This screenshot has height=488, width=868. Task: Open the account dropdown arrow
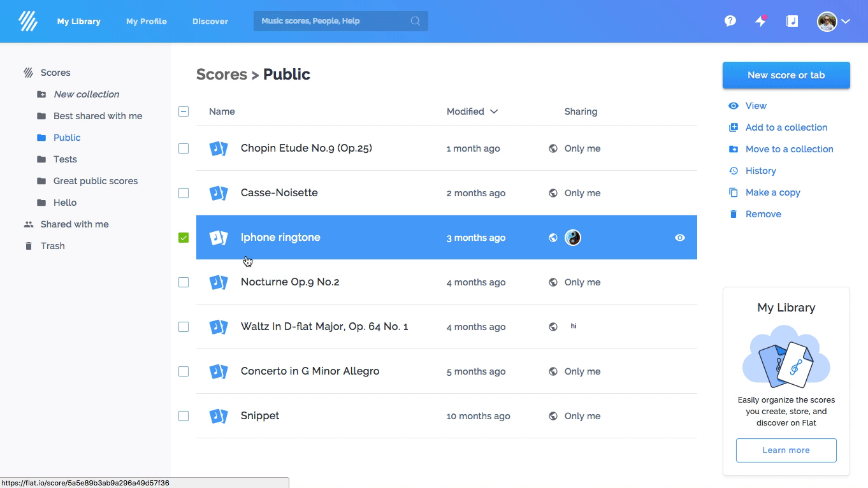[x=846, y=20]
